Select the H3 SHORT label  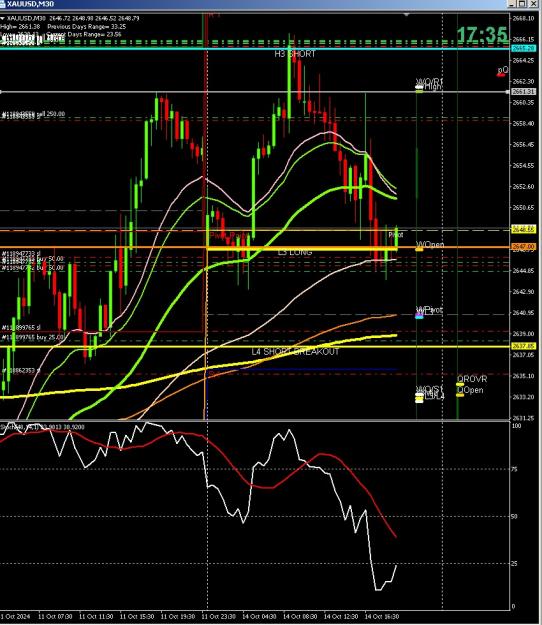(295, 54)
